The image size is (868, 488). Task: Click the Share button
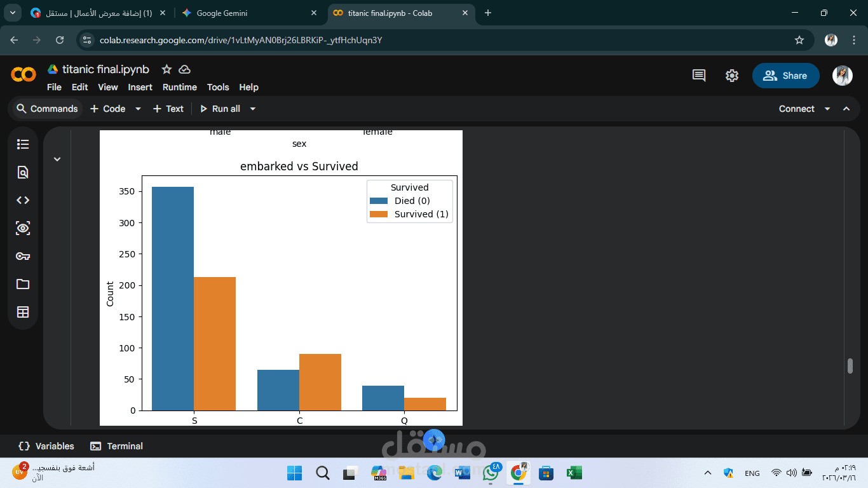coord(785,76)
